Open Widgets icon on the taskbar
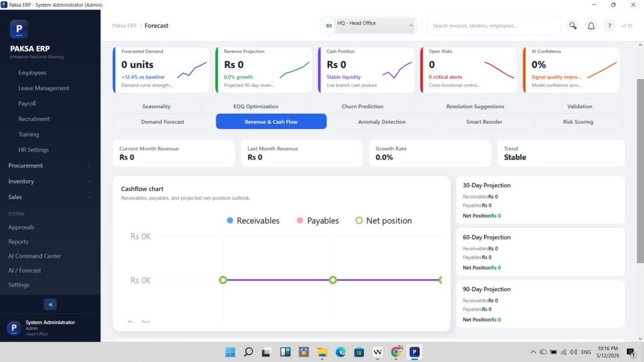Viewport: 644px width, 362px height. tap(285, 352)
